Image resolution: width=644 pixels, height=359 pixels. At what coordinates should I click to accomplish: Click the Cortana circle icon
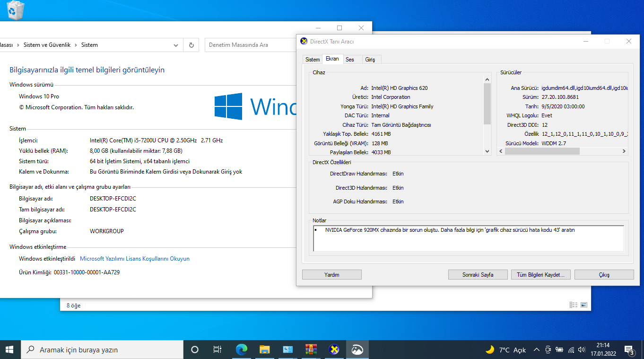(194, 350)
